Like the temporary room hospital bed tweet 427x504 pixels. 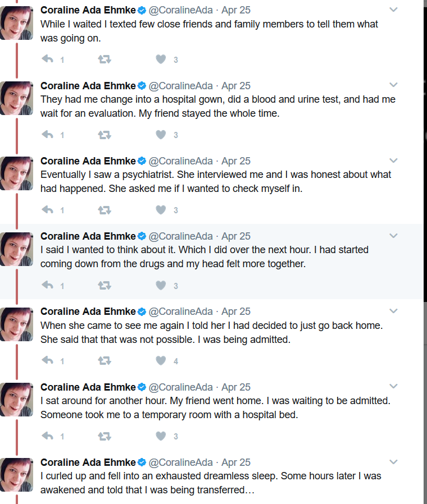[161, 436]
